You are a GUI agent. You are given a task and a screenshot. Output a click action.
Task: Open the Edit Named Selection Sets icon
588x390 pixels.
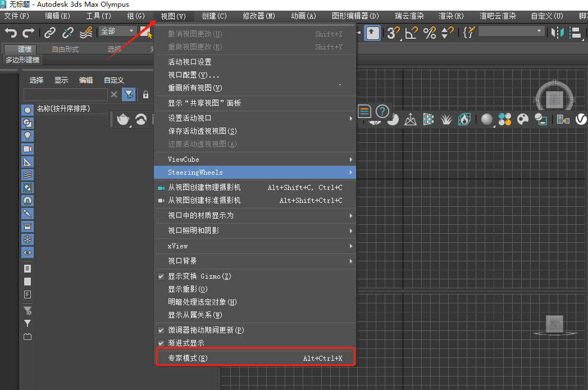point(469,33)
